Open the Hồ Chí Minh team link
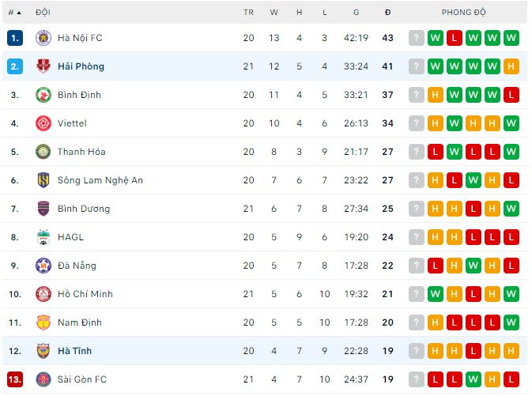 pyautogui.click(x=85, y=294)
